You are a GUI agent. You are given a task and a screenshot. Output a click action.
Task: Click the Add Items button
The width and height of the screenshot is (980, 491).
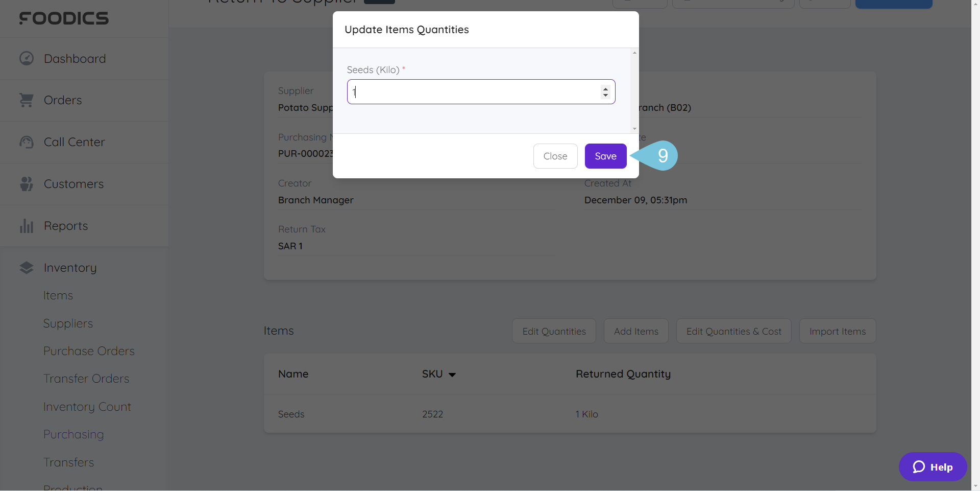point(635,331)
